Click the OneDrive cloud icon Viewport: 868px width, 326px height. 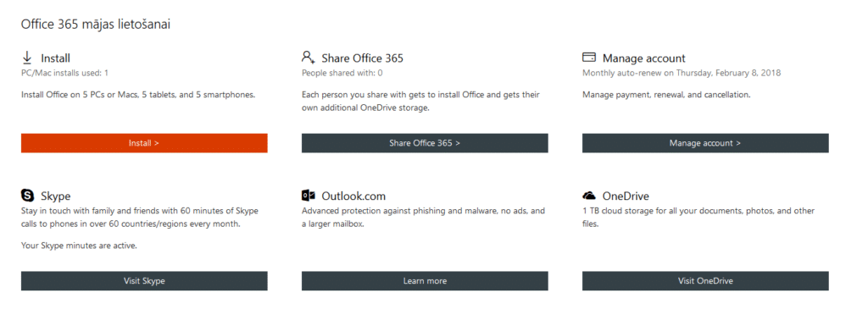pos(589,196)
